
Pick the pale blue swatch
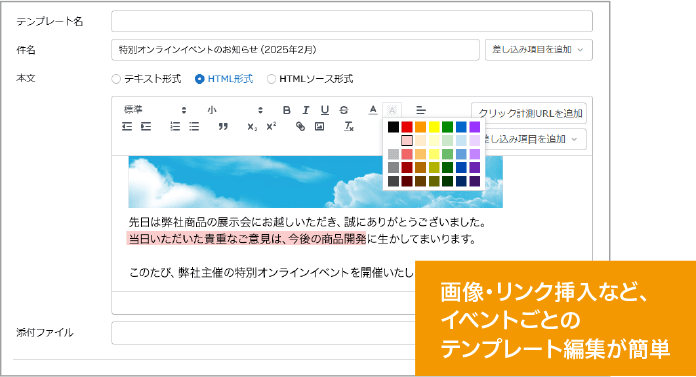(461, 141)
